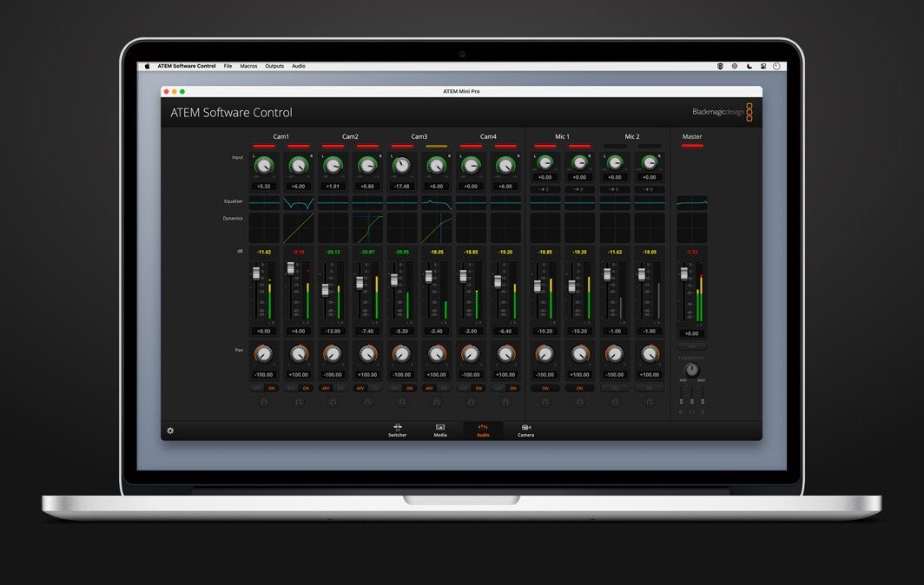Open the Cam3 right channel dynamics graph
The height and width of the screenshot is (585, 924).
[437, 228]
